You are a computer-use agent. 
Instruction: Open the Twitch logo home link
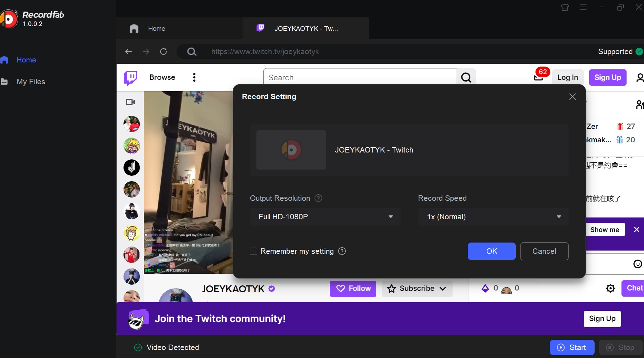pos(130,78)
